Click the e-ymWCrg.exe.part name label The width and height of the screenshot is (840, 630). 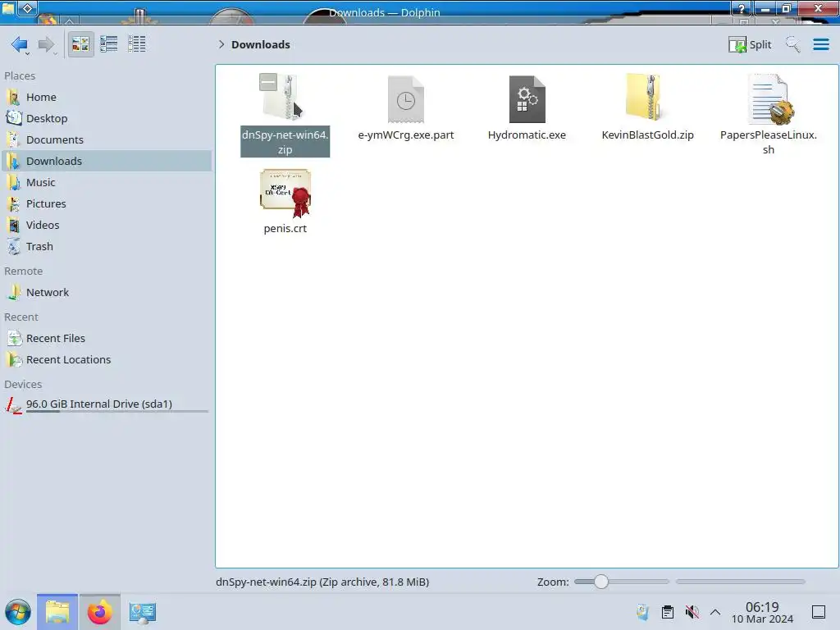tap(405, 135)
